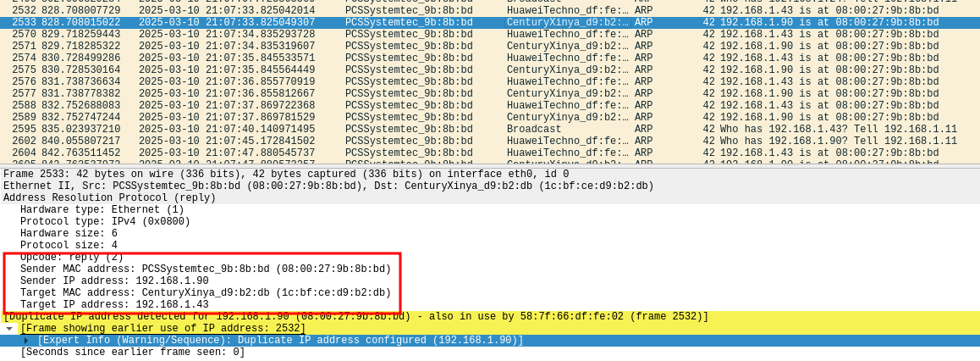
Task: Select Target IP address 192.168.1.43 field
Action: [114, 305]
